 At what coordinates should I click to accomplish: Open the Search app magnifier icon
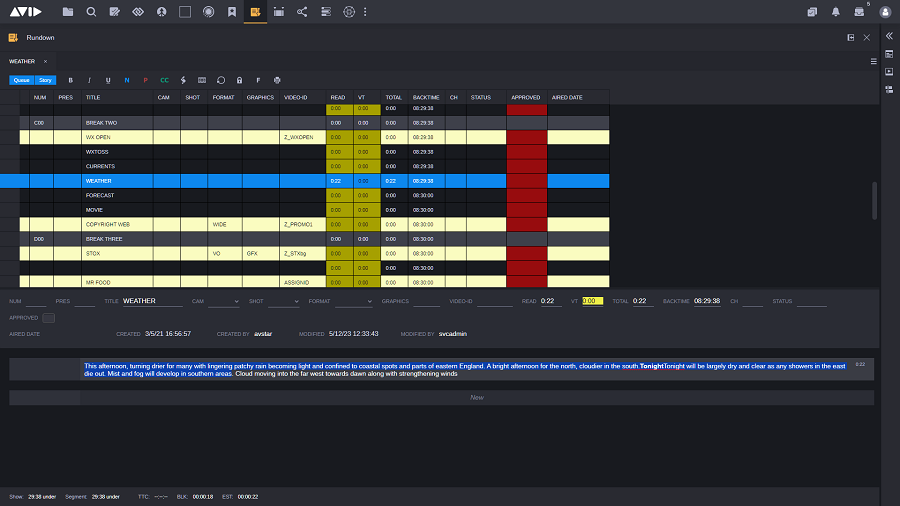91,11
